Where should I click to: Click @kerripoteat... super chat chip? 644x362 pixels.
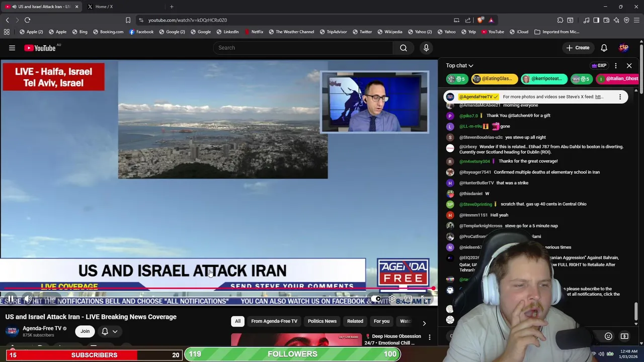coord(543,78)
